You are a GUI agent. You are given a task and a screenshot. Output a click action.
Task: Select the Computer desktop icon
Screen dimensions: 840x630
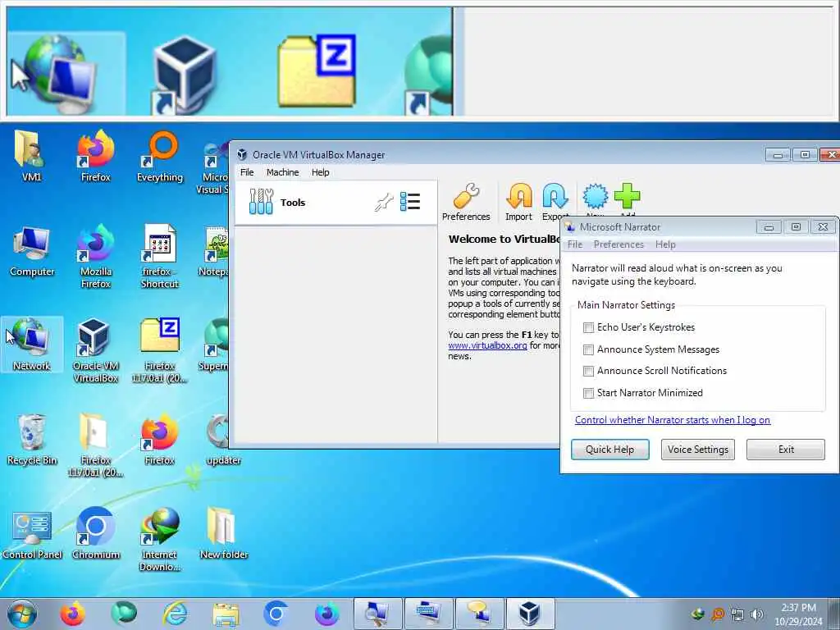32,251
